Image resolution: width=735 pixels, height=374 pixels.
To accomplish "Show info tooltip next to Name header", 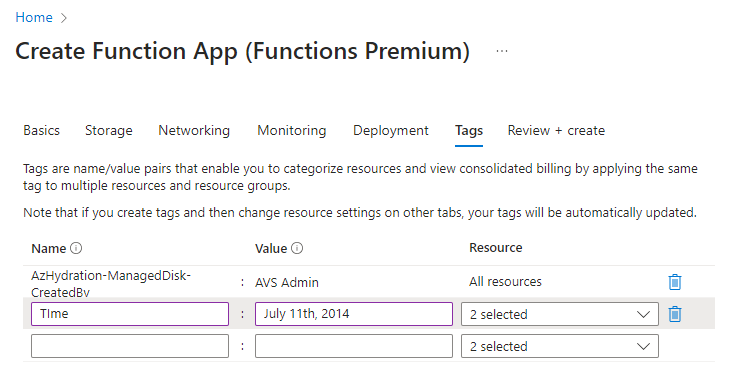I will click(76, 248).
